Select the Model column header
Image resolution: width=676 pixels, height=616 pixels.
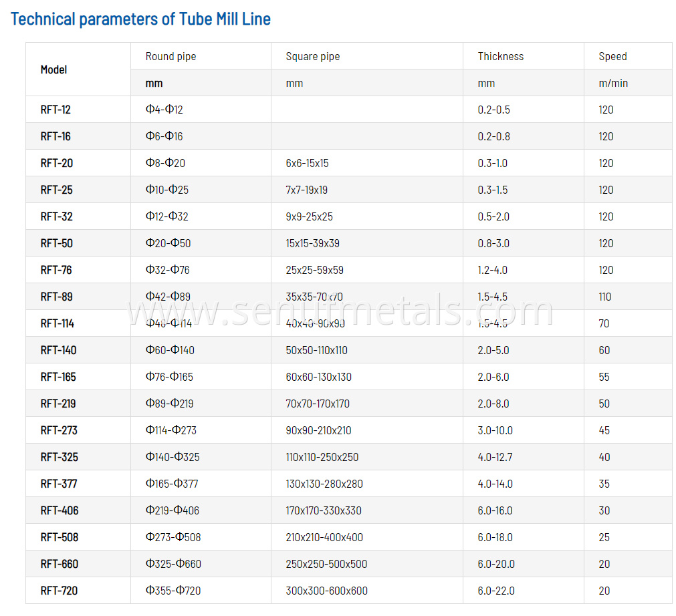coord(54,69)
